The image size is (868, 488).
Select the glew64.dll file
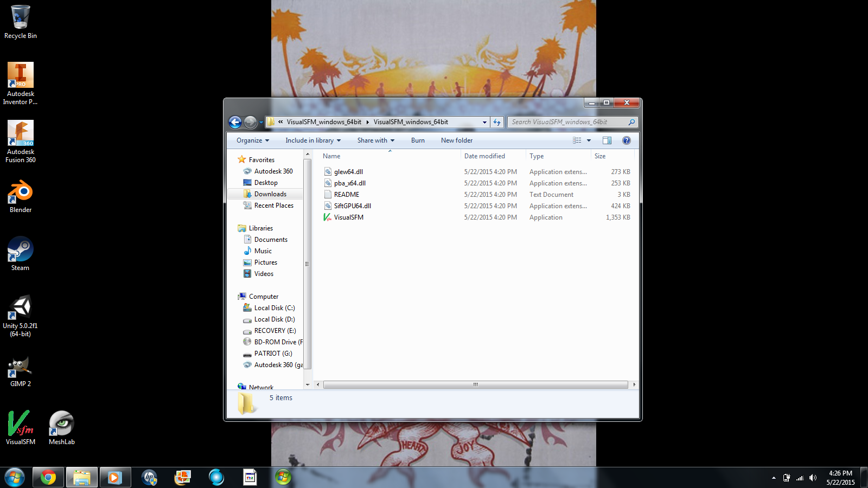pos(348,172)
